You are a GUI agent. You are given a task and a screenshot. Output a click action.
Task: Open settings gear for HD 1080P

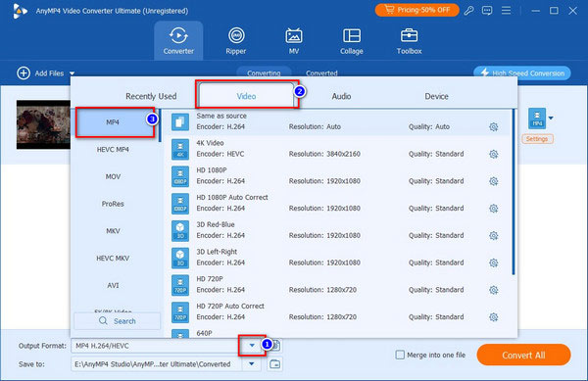click(x=494, y=181)
